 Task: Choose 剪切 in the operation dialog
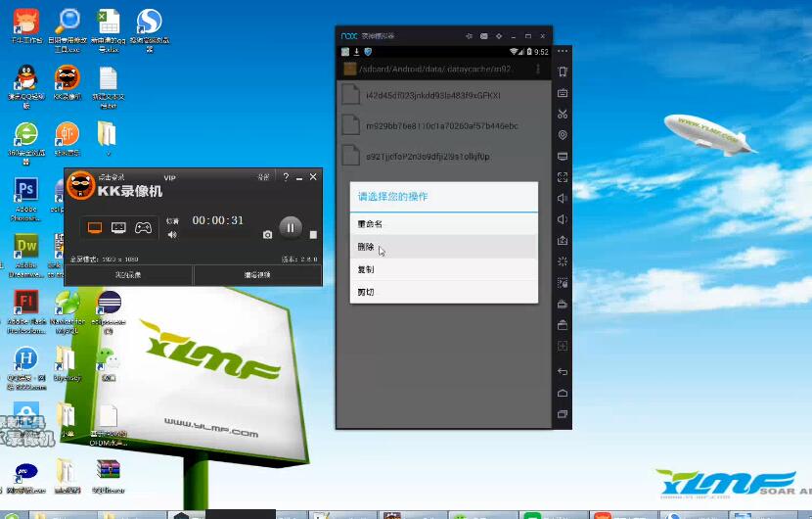coord(444,292)
